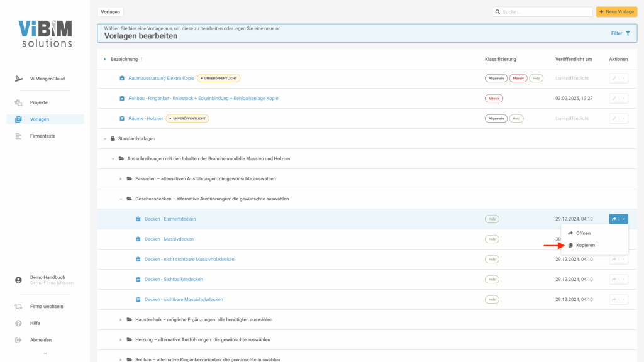Choose Öffnen in the action menu
The width and height of the screenshot is (644, 362).
coord(582,233)
